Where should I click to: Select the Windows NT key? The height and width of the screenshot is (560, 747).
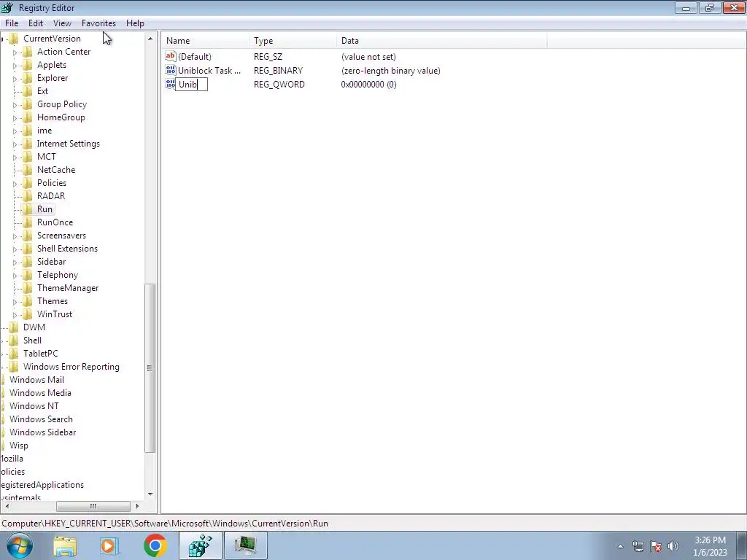coord(34,405)
